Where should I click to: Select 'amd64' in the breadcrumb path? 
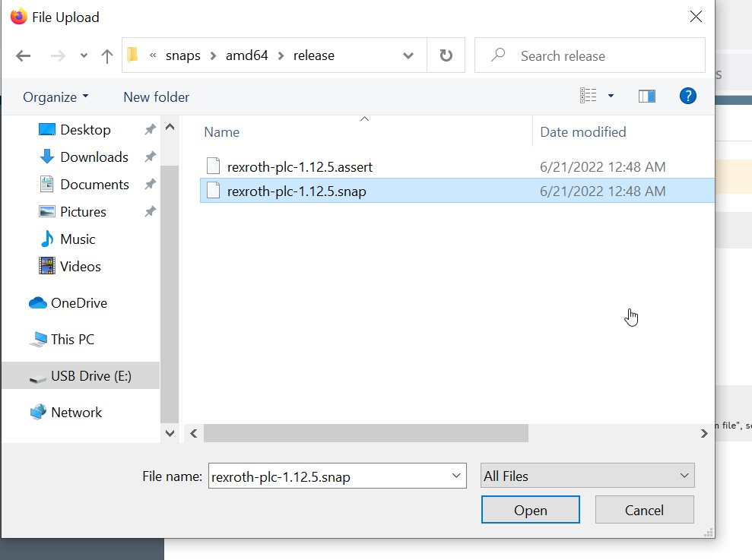(x=246, y=55)
